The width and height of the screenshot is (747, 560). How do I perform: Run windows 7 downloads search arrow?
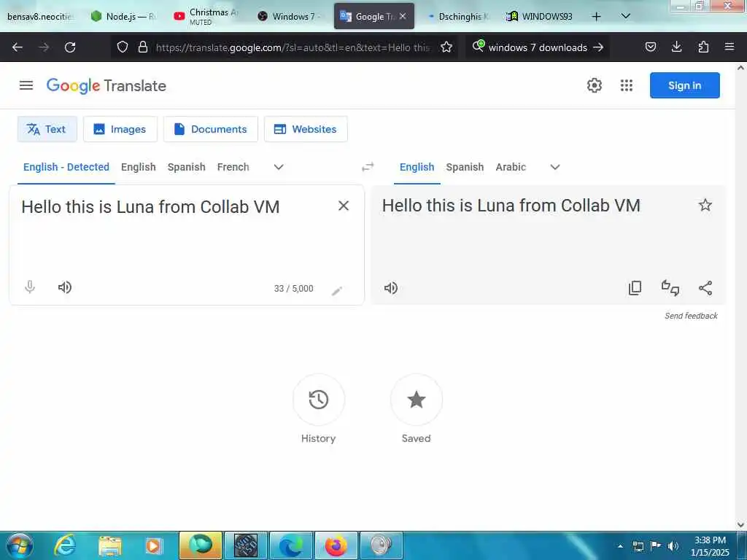598,47
